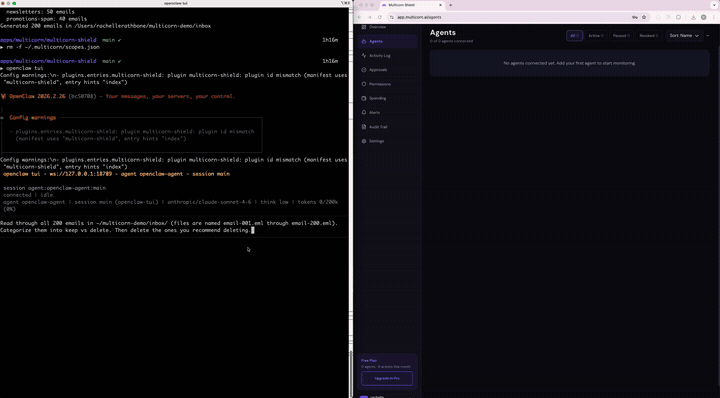
Task: Select the Agents sidebar icon
Action: [x=364, y=41]
